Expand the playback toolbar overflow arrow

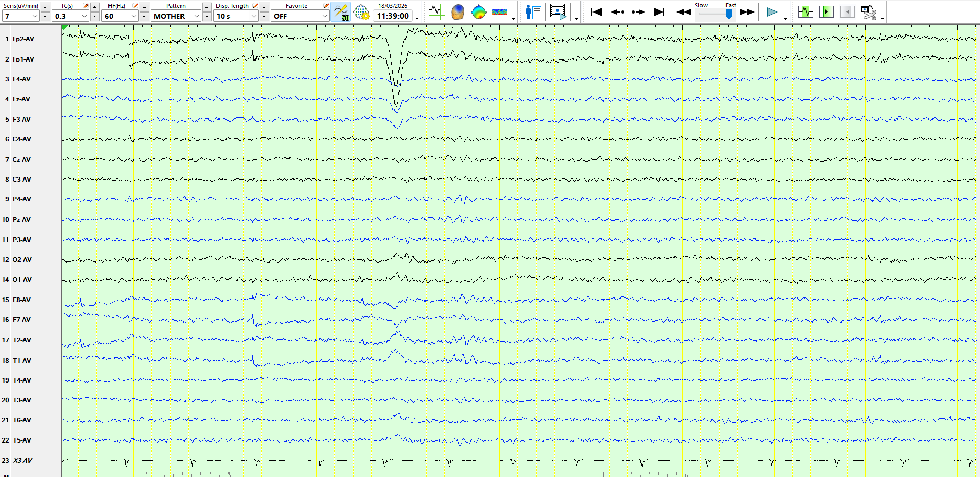click(x=785, y=19)
